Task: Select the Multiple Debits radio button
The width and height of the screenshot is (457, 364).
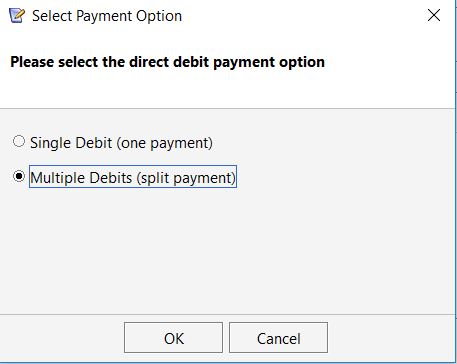Action: click(x=19, y=176)
